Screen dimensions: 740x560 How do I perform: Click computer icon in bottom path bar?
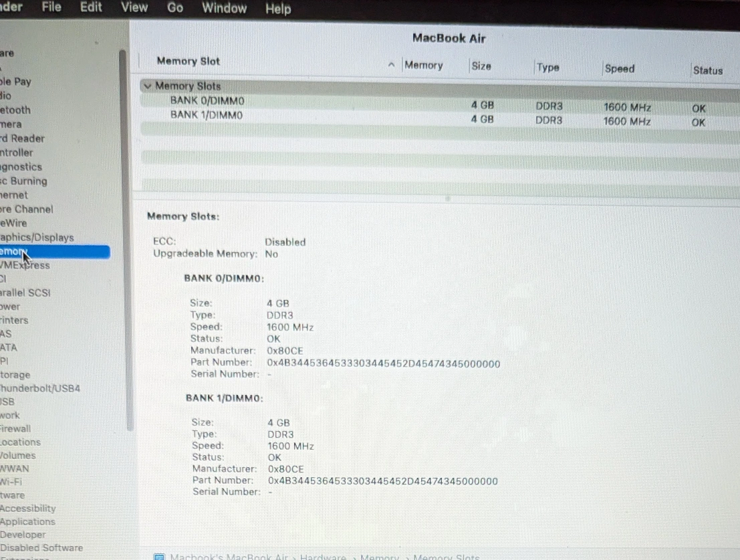[160, 557]
